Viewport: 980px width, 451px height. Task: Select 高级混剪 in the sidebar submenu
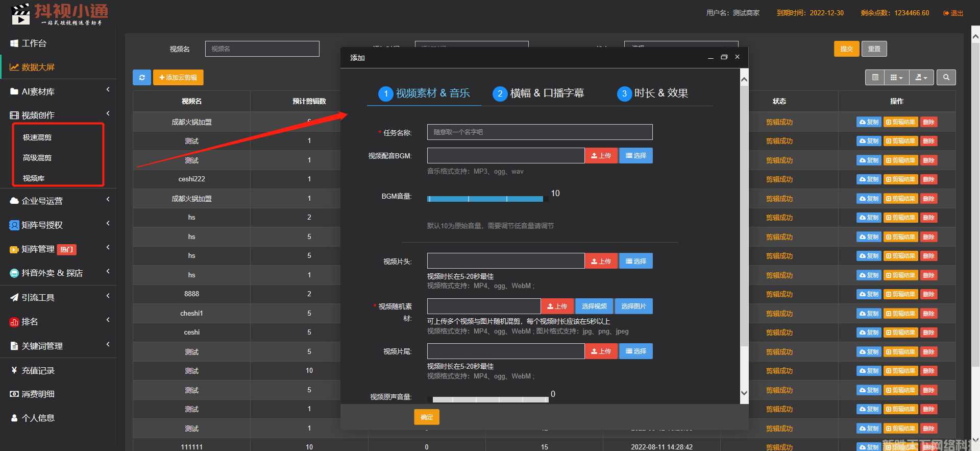37,158
